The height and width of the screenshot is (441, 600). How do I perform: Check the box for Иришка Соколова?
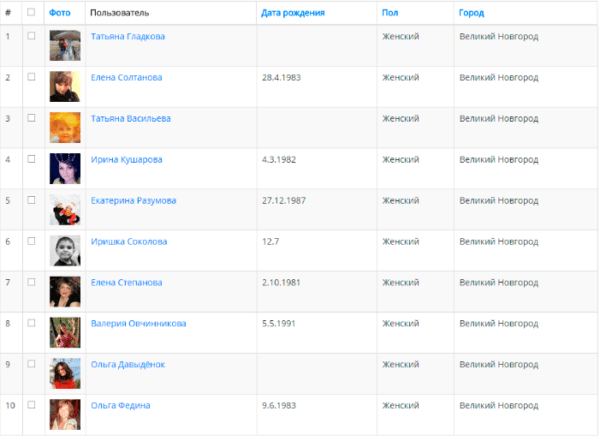(31, 241)
